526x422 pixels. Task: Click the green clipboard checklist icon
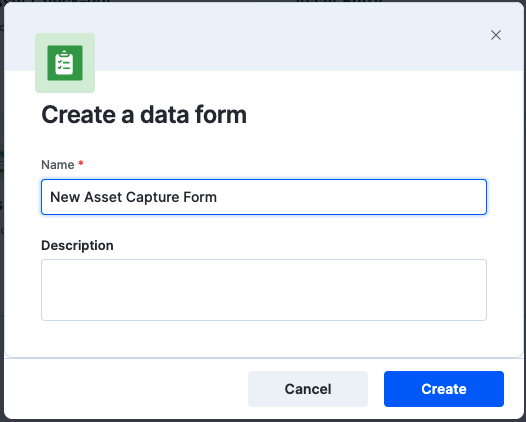tap(65, 63)
